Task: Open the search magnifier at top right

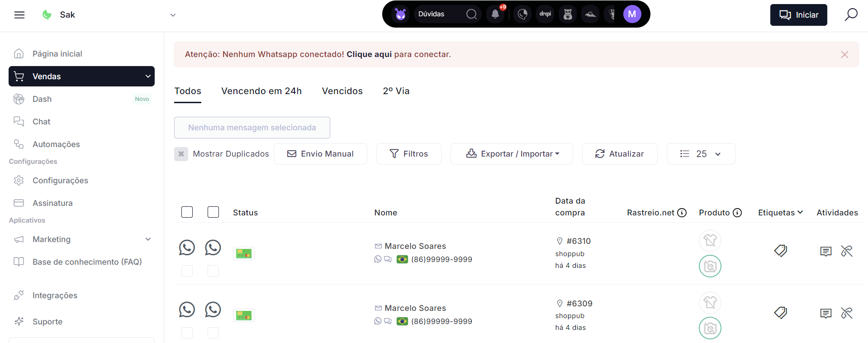Action: pos(851,15)
